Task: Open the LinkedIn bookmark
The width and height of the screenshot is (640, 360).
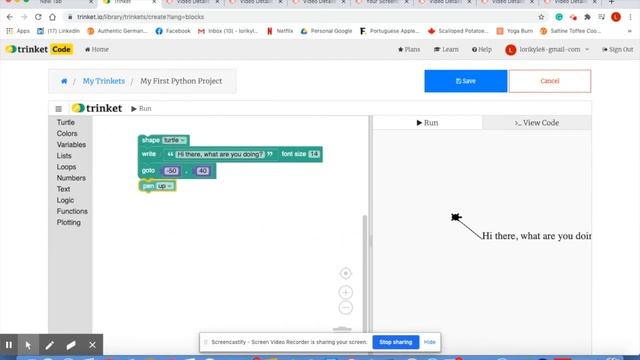Action: tap(58, 31)
